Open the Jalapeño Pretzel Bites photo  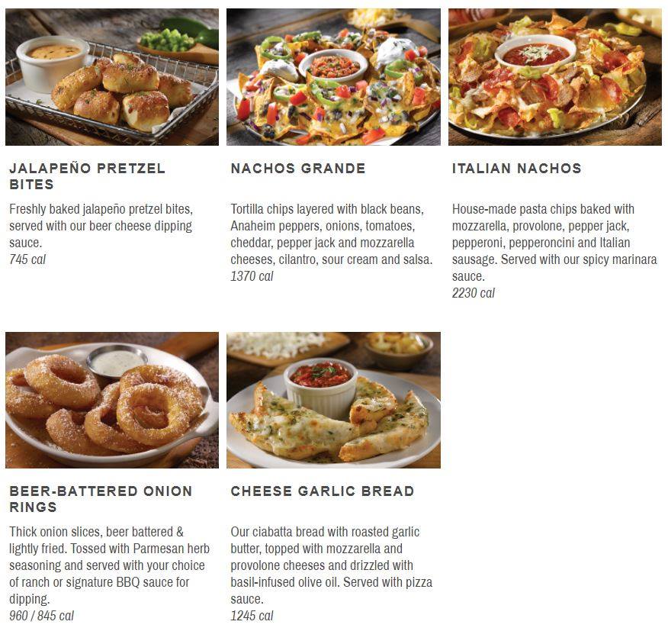[x=112, y=77]
